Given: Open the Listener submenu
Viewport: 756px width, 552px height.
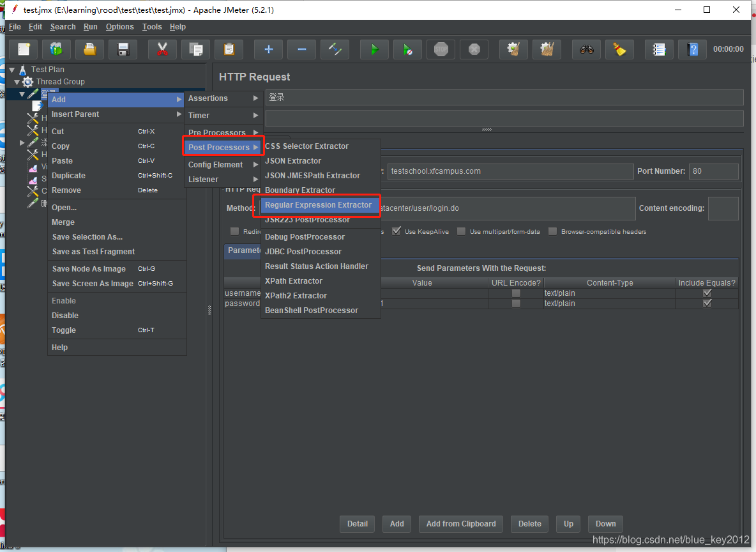Looking at the screenshot, I should 223,180.
